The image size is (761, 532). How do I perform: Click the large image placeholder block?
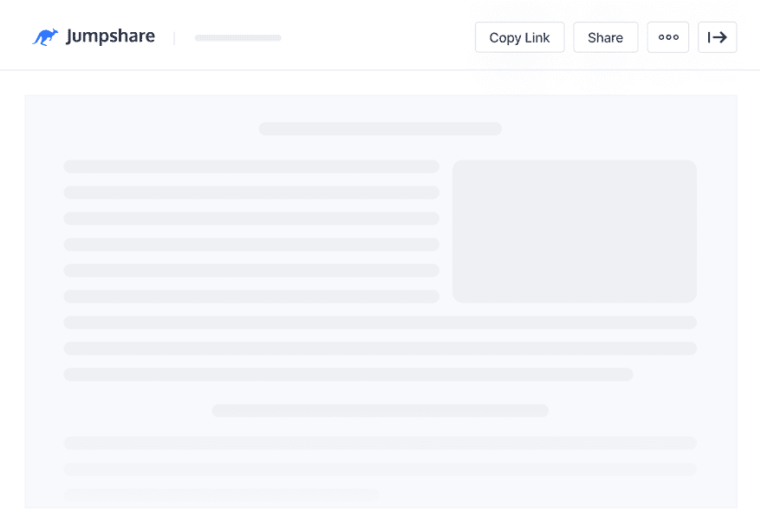click(574, 231)
